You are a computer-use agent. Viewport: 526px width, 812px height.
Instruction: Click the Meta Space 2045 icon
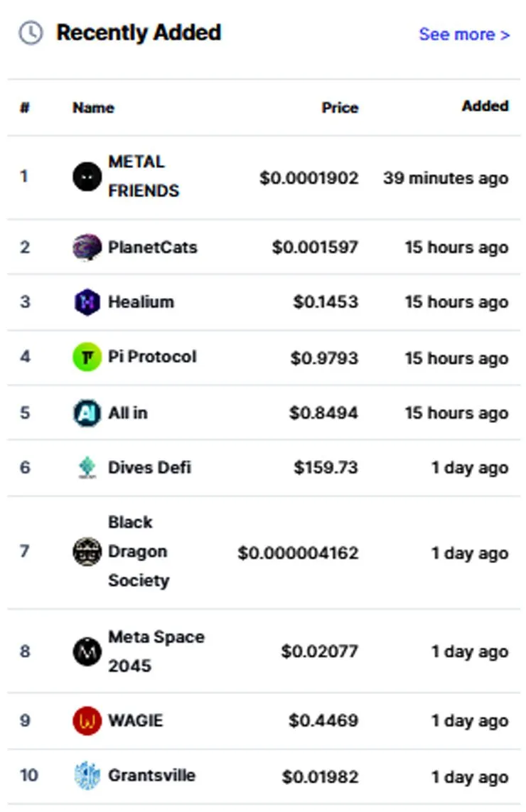87,651
